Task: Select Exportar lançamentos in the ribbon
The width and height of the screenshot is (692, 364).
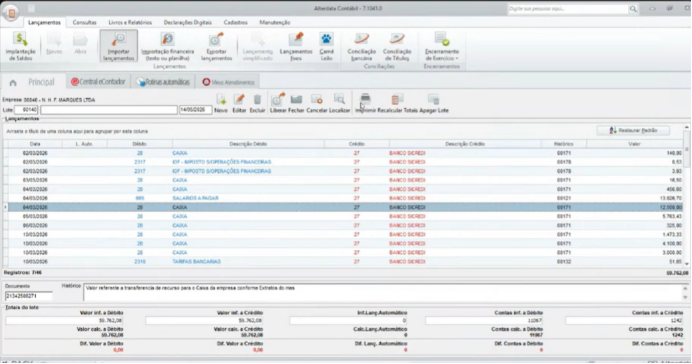Action: pyautogui.click(x=216, y=46)
